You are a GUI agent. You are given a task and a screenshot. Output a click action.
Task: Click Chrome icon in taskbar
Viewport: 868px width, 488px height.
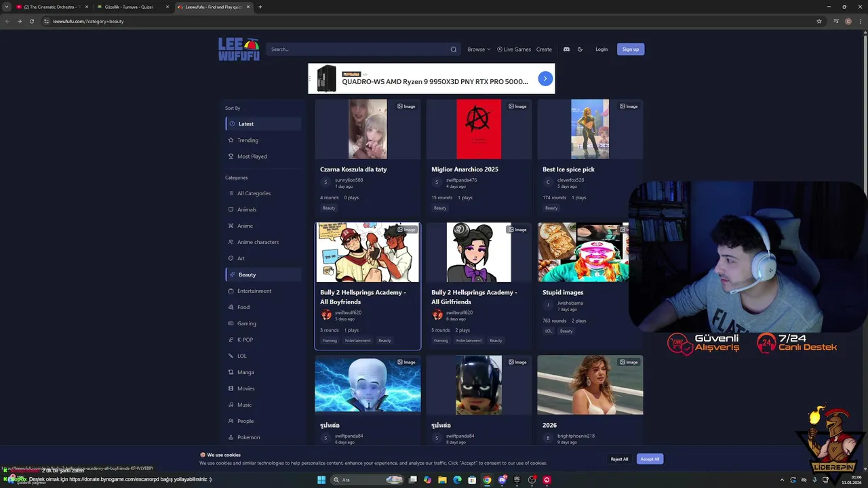coord(487,480)
